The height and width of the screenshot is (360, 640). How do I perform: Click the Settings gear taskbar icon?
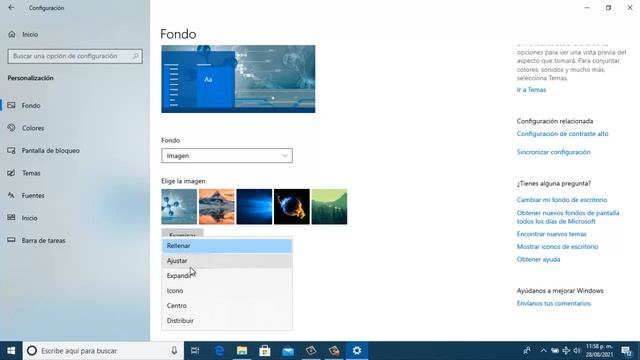click(357, 351)
